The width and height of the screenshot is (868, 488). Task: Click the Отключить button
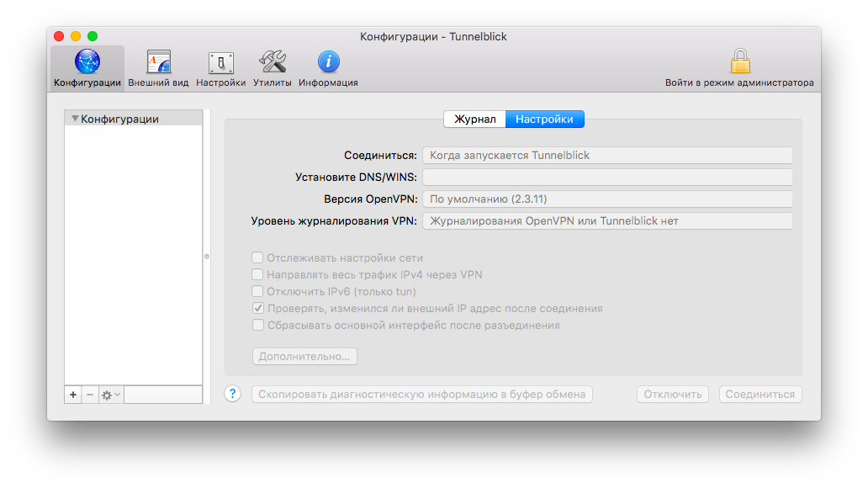click(x=673, y=395)
